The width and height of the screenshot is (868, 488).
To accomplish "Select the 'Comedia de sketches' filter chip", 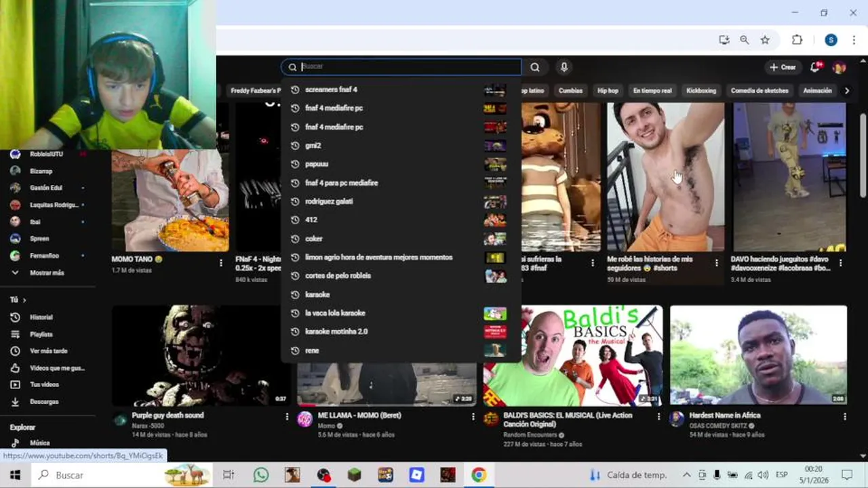I will tap(759, 91).
